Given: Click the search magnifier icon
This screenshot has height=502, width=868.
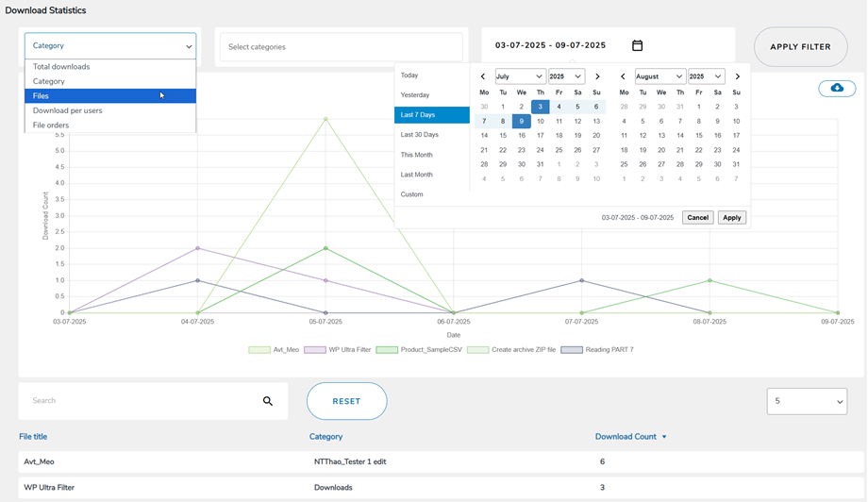Looking at the screenshot, I should [x=268, y=401].
